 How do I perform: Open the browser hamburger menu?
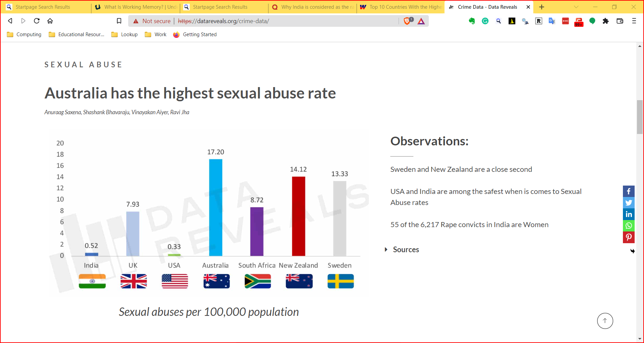pos(634,21)
